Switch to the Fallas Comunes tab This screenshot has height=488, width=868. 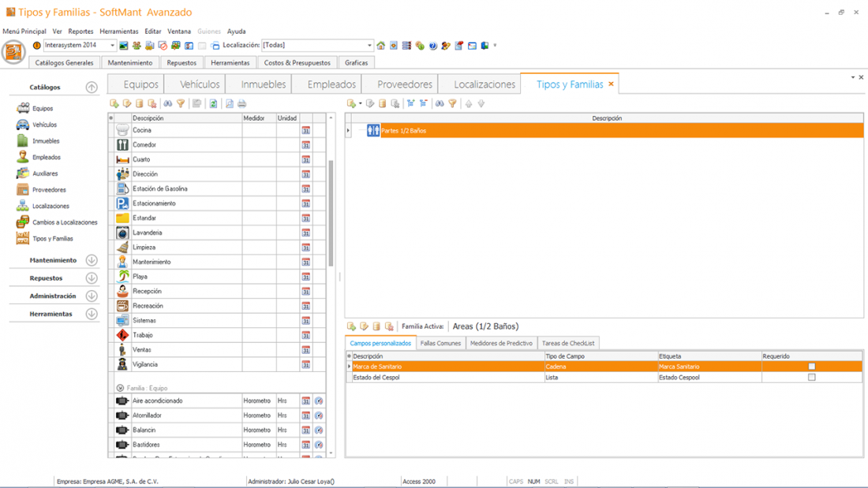click(440, 344)
